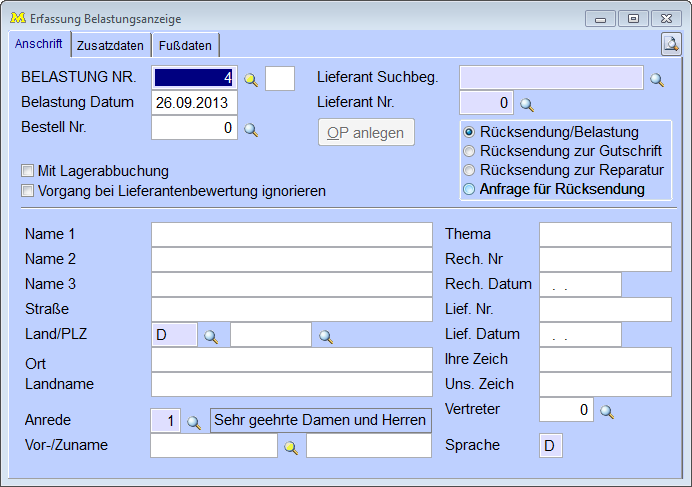The height and width of the screenshot is (487, 692).
Task: Open lookup next to Lieferant Nr.
Action: (x=527, y=104)
